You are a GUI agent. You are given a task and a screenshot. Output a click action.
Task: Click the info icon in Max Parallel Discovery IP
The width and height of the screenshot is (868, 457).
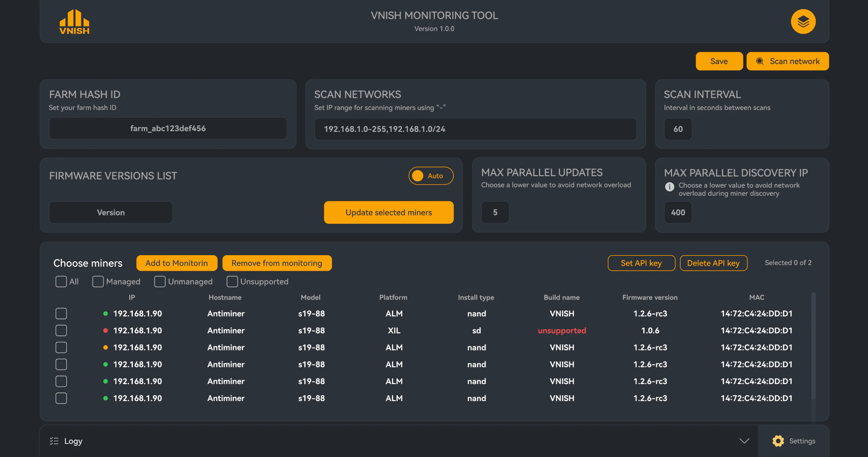tap(669, 187)
